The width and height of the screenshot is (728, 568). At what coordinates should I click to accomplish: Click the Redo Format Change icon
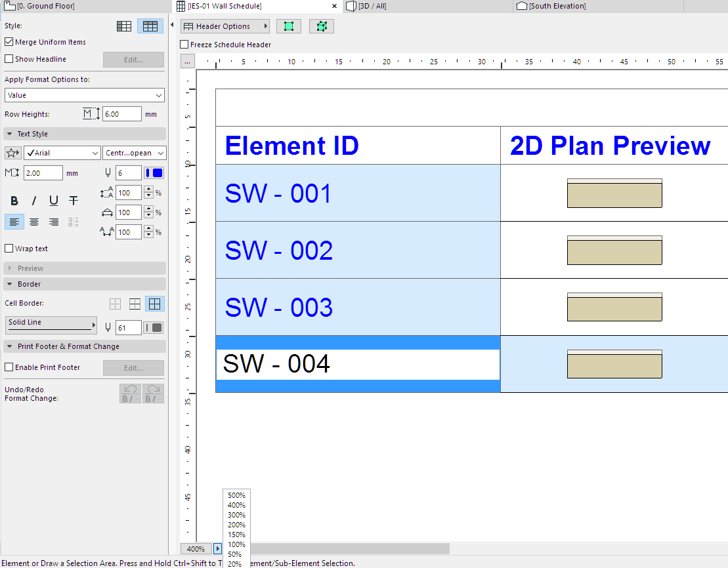pyautogui.click(x=153, y=394)
